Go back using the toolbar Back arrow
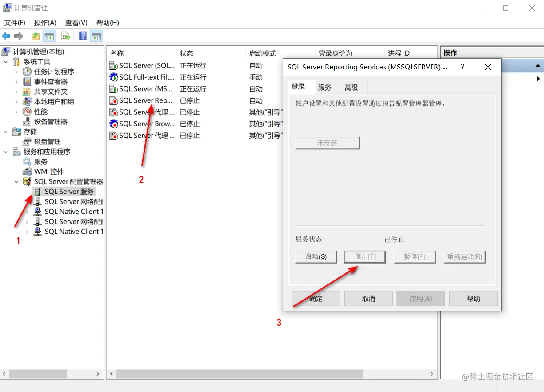Image resolution: width=544 pixels, height=392 pixels. click(6, 36)
